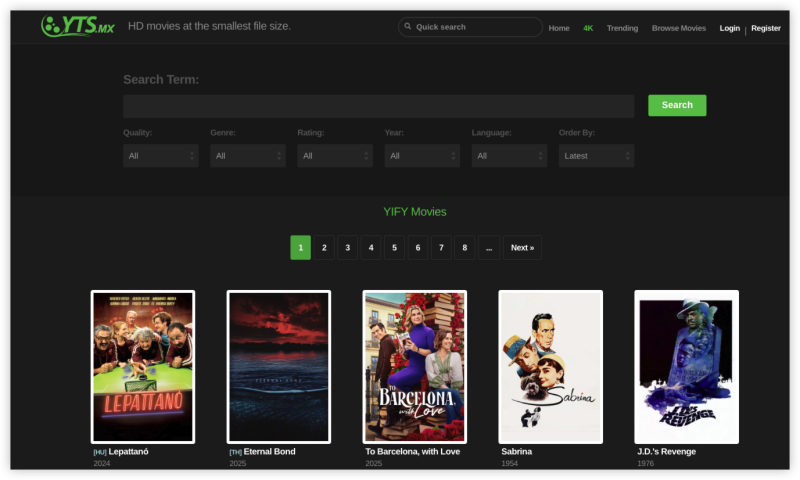Go to pagination page 8
This screenshot has height=480, width=800.
click(x=465, y=247)
